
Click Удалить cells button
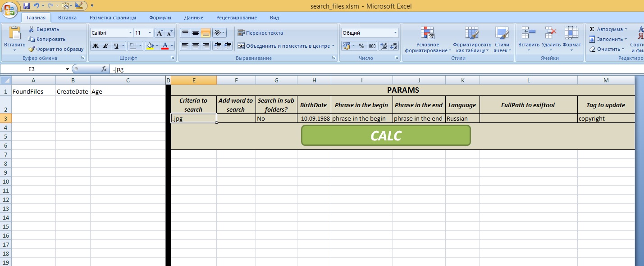[x=551, y=39]
